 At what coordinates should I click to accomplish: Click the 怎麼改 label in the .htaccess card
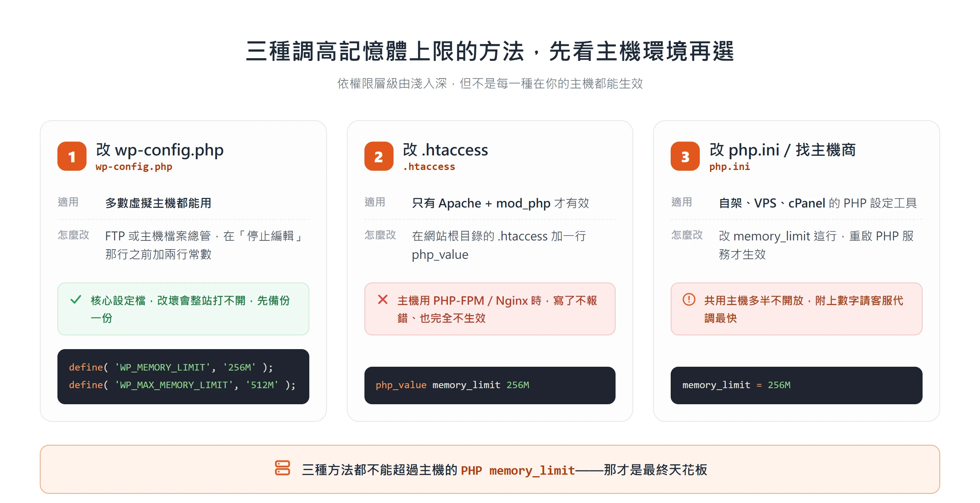coord(380,235)
